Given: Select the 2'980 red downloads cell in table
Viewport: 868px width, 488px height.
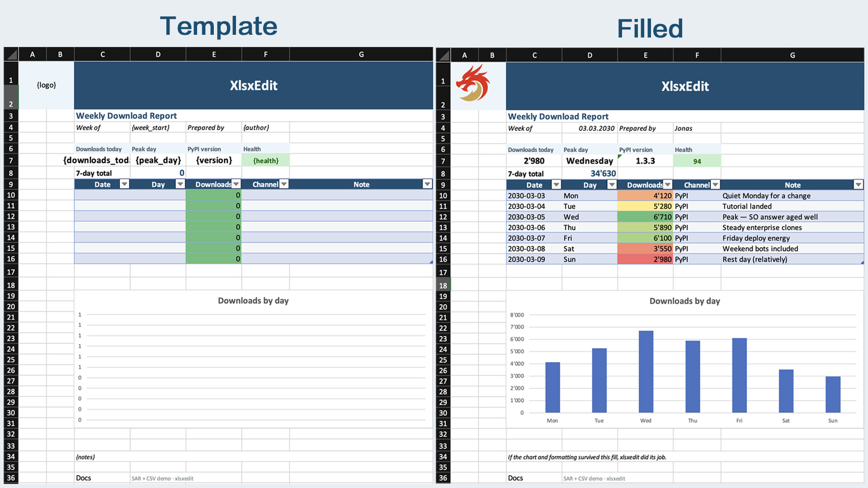Looking at the screenshot, I should click(x=646, y=259).
